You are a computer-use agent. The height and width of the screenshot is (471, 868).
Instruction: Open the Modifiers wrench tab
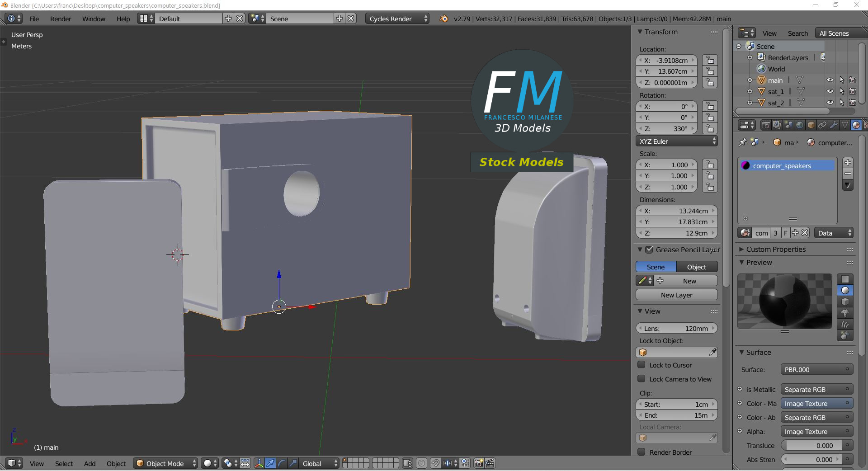coord(834,125)
